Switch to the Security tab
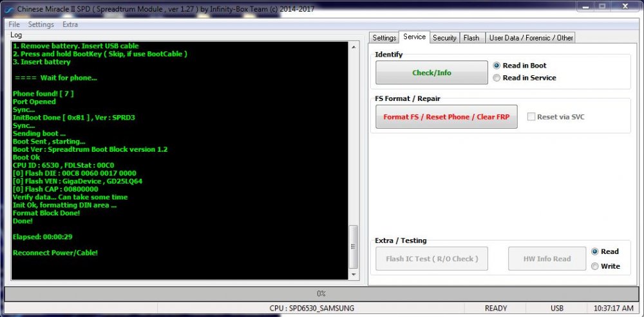 (444, 38)
